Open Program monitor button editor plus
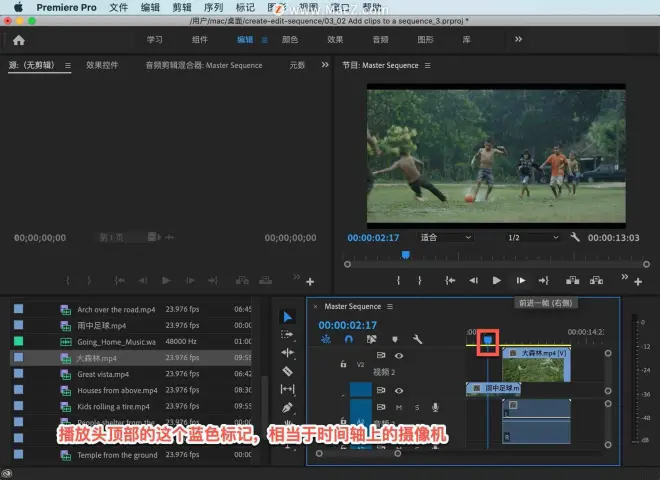660x480 pixels. (x=638, y=282)
